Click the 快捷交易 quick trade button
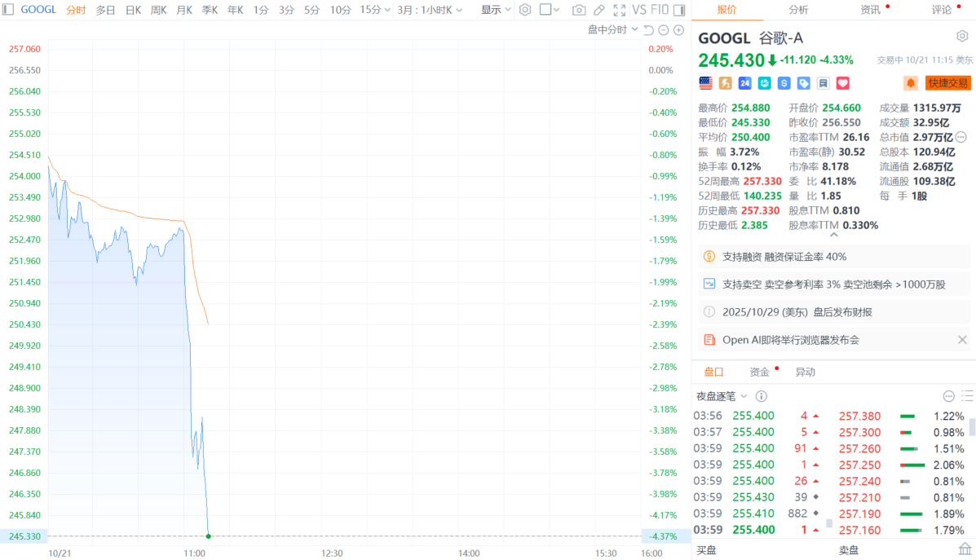This screenshot has height=560, width=976. (x=948, y=83)
